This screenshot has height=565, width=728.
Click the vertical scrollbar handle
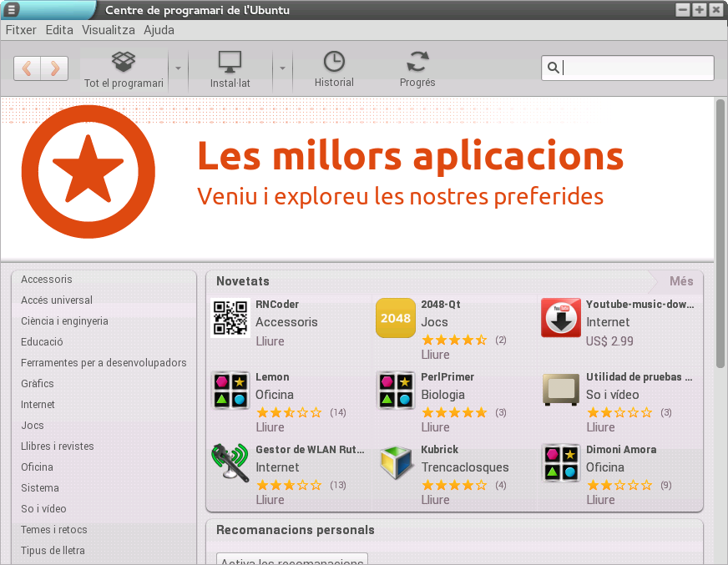[x=720, y=234]
